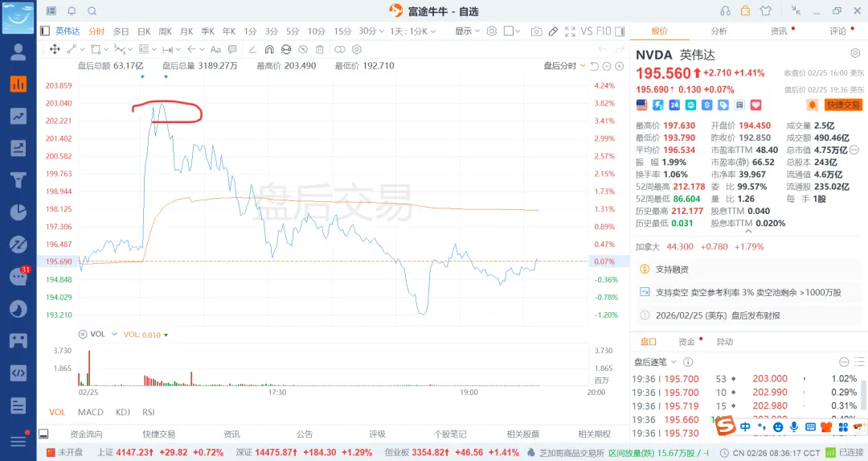Expand chart to fullscreen
The height and width of the screenshot is (461, 868).
[570, 31]
